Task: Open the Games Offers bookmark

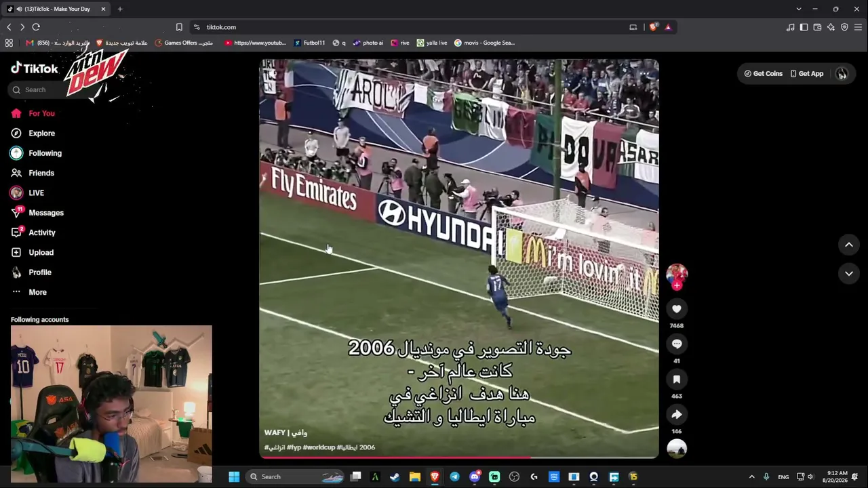Action: tap(184, 43)
